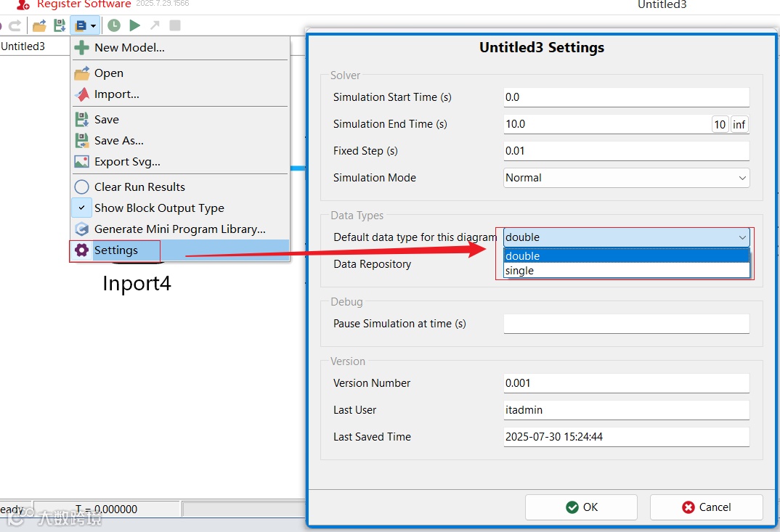Click the Simulation Start Time field
780x532 pixels.
point(626,97)
